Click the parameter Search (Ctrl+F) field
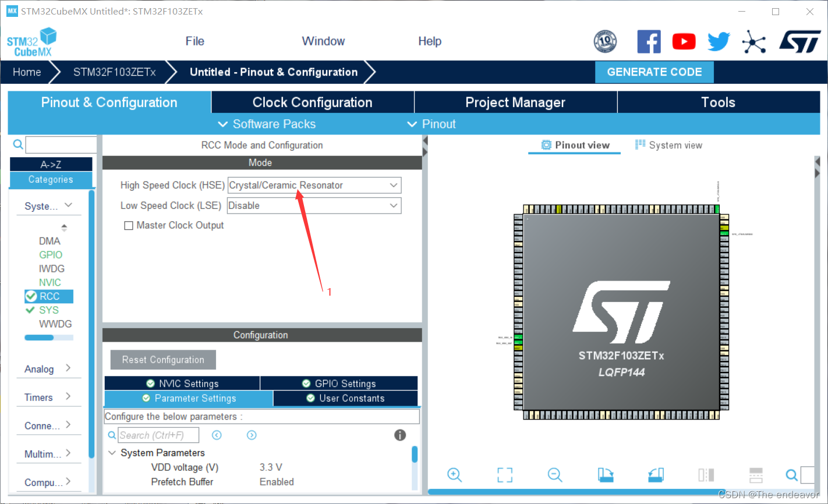Screen dimensions: 828x504 [159, 435]
